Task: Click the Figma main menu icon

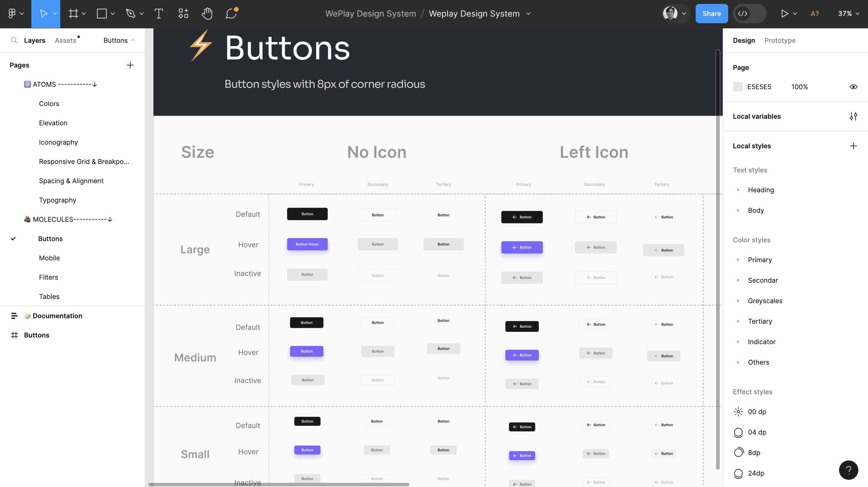Action: [x=12, y=14]
